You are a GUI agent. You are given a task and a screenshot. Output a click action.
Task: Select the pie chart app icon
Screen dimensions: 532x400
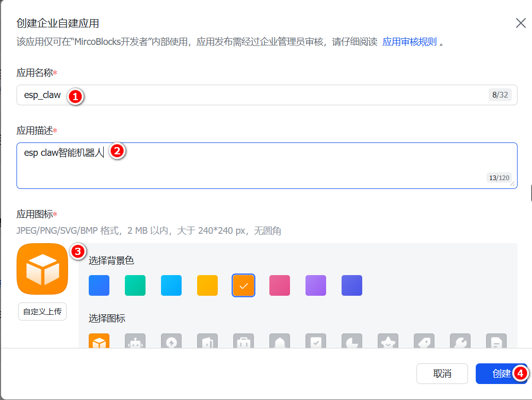352,341
